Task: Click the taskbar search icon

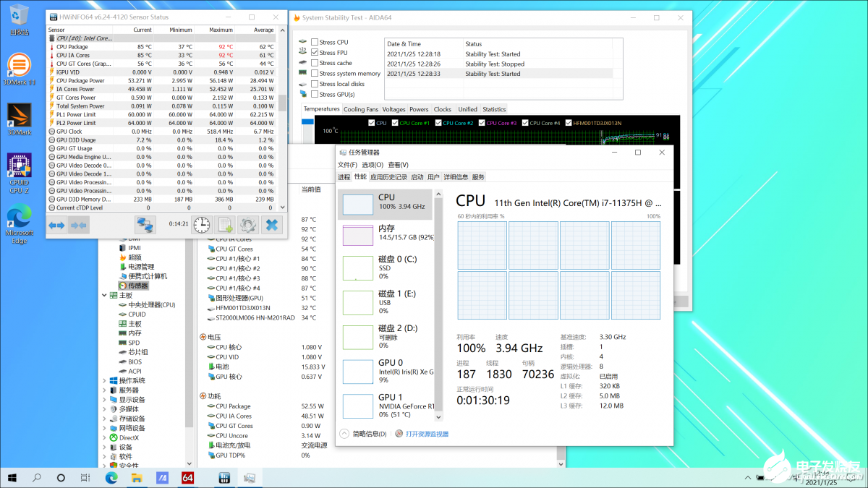Action: (37, 477)
